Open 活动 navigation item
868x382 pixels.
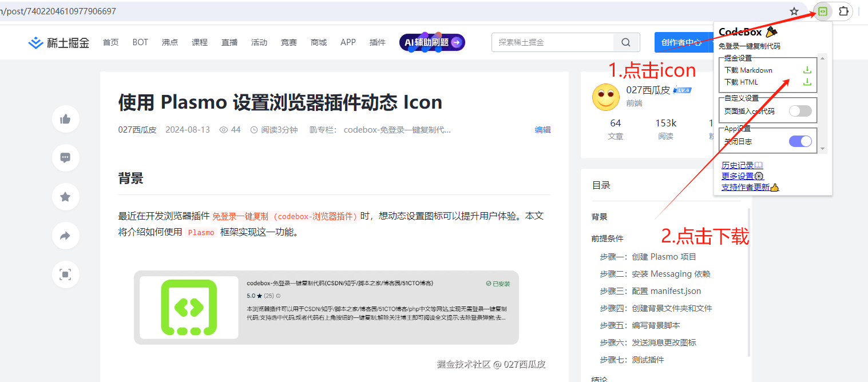(x=259, y=42)
